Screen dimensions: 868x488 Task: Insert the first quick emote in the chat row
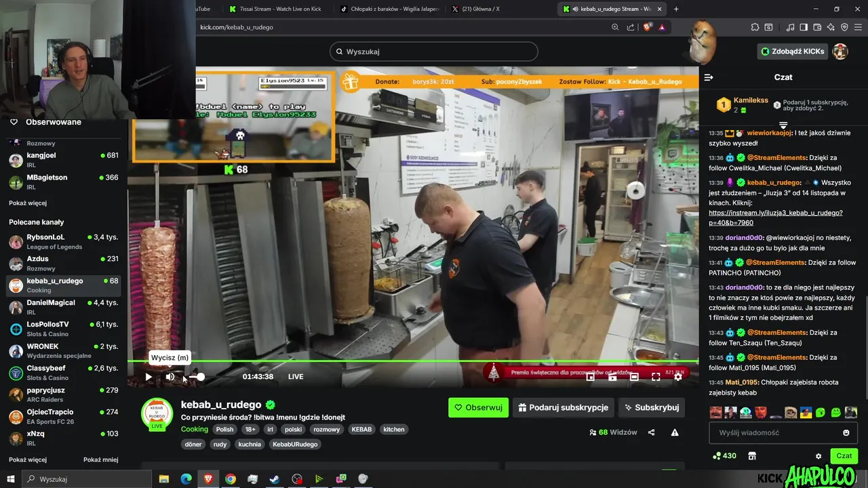click(x=715, y=412)
